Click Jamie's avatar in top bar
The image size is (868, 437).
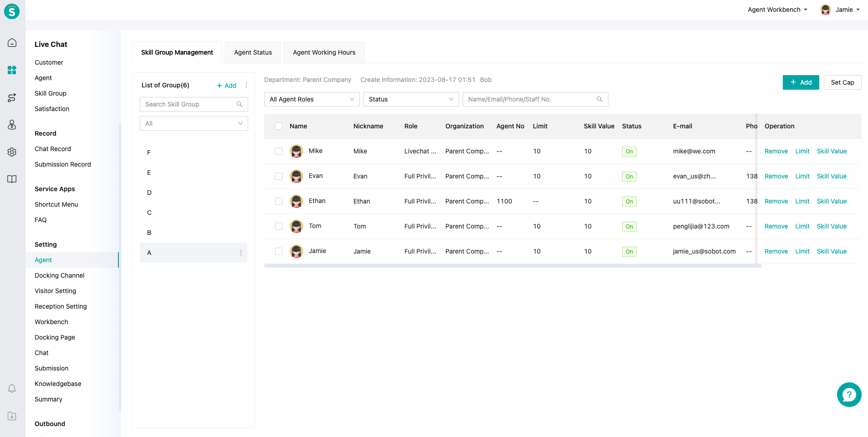(x=826, y=10)
